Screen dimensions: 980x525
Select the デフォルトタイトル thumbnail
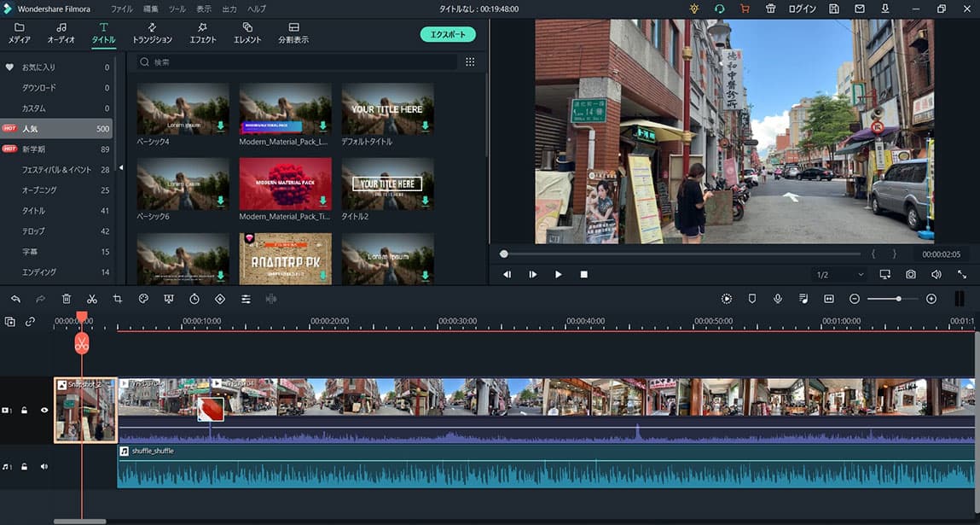click(387, 109)
